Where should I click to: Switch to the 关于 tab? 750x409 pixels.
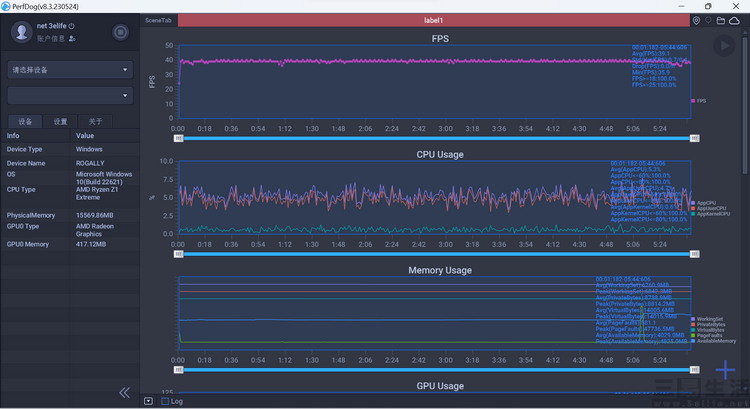(x=95, y=122)
